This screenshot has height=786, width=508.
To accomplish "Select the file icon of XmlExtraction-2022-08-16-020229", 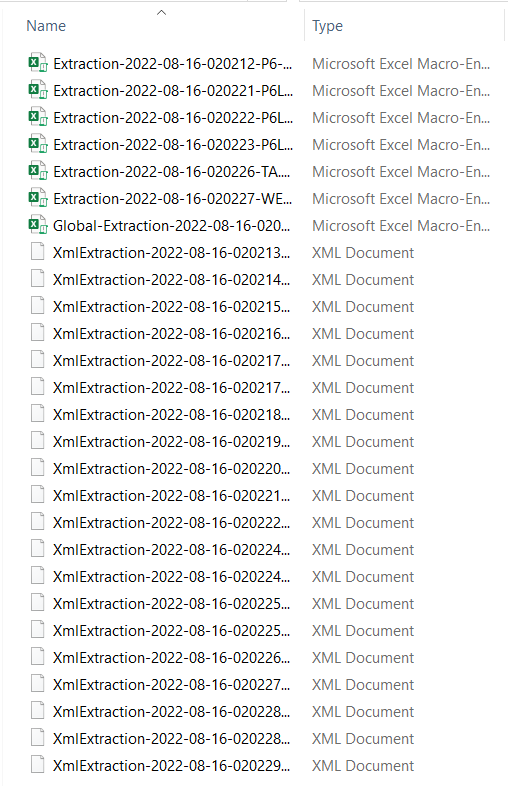I will 38,765.
